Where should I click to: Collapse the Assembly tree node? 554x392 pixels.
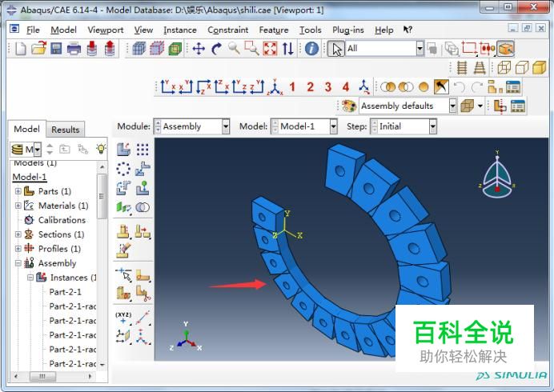coord(18,263)
